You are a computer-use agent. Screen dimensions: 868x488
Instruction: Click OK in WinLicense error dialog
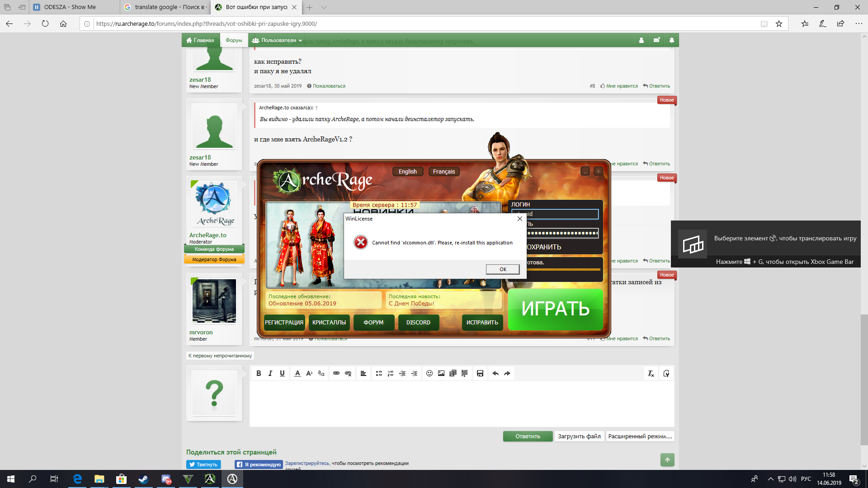pyautogui.click(x=503, y=269)
